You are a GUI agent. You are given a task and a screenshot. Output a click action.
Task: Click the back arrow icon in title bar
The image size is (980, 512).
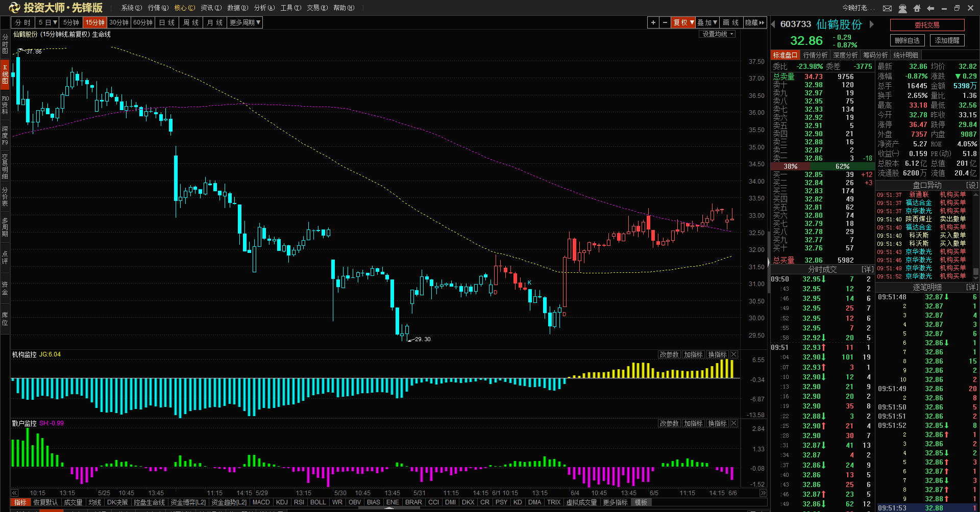click(930, 8)
